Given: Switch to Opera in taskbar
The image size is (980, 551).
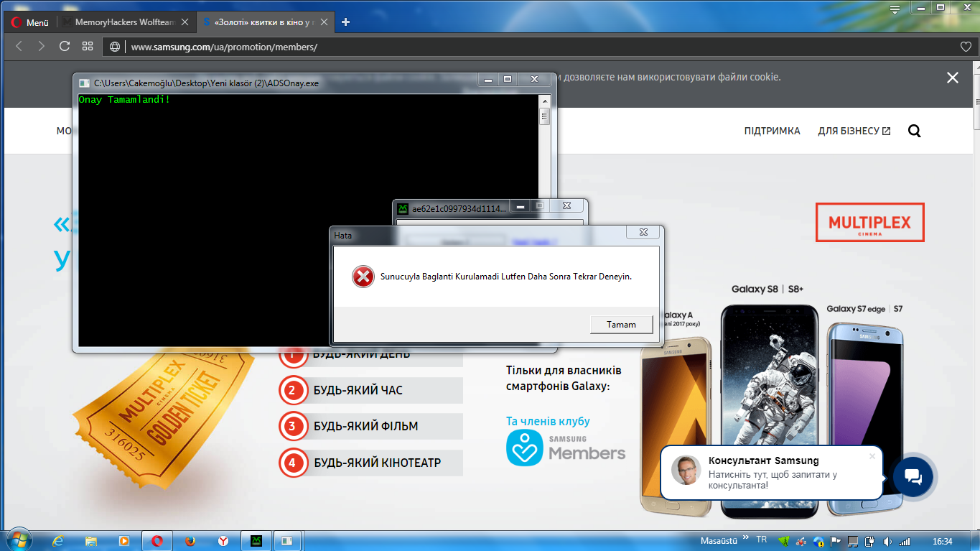Looking at the screenshot, I should pos(157,541).
